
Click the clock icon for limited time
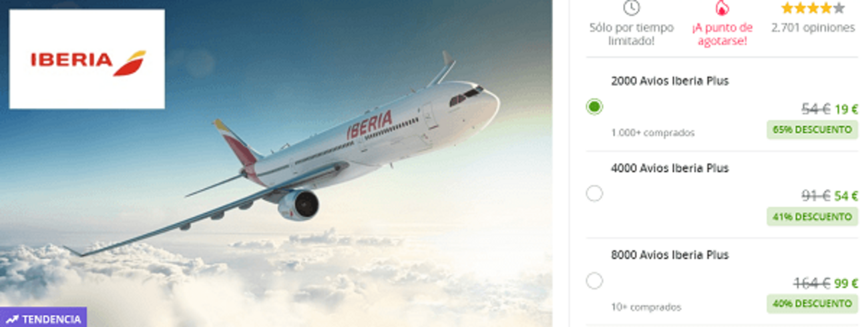point(631,8)
